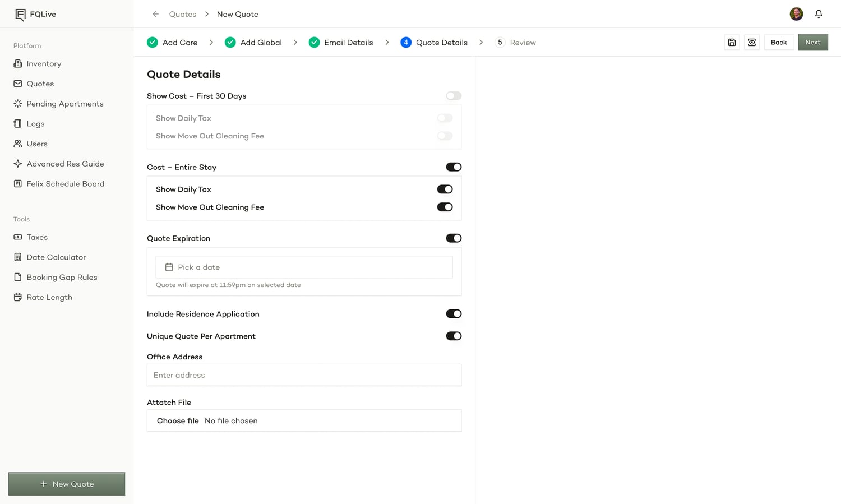Click the FQLive logo icon
The width and height of the screenshot is (841, 504).
click(x=20, y=15)
